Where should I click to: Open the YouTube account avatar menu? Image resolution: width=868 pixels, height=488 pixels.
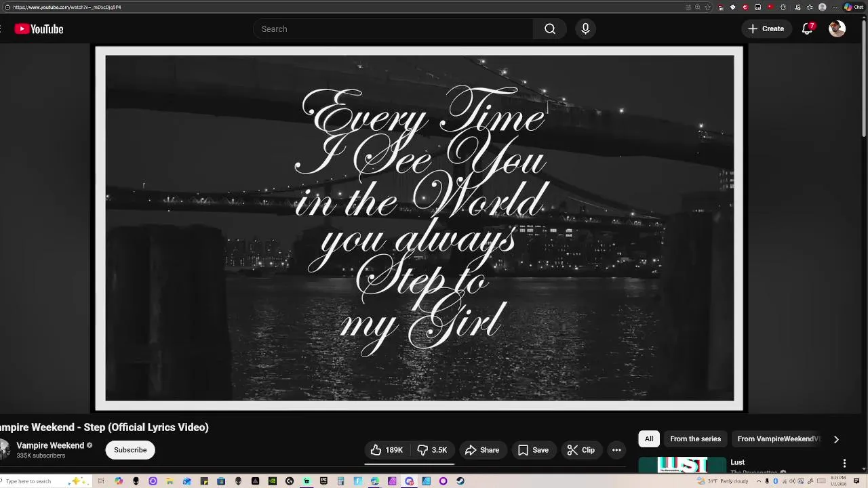pos(837,28)
